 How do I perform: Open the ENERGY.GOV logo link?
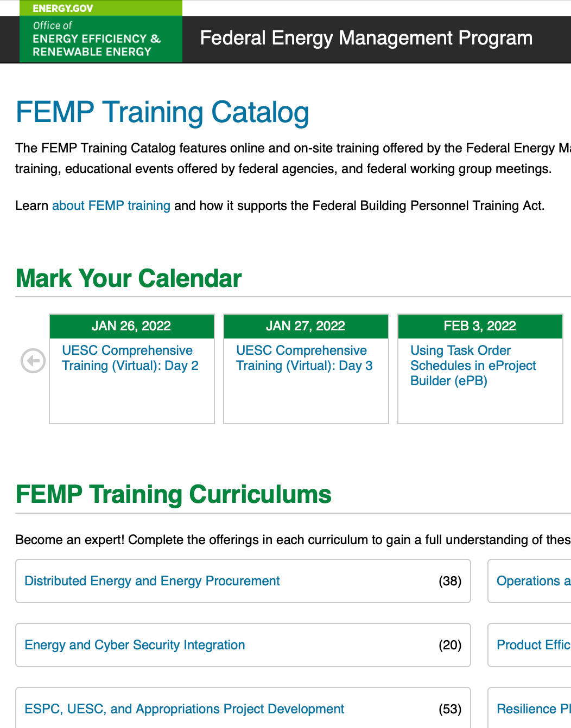click(63, 8)
